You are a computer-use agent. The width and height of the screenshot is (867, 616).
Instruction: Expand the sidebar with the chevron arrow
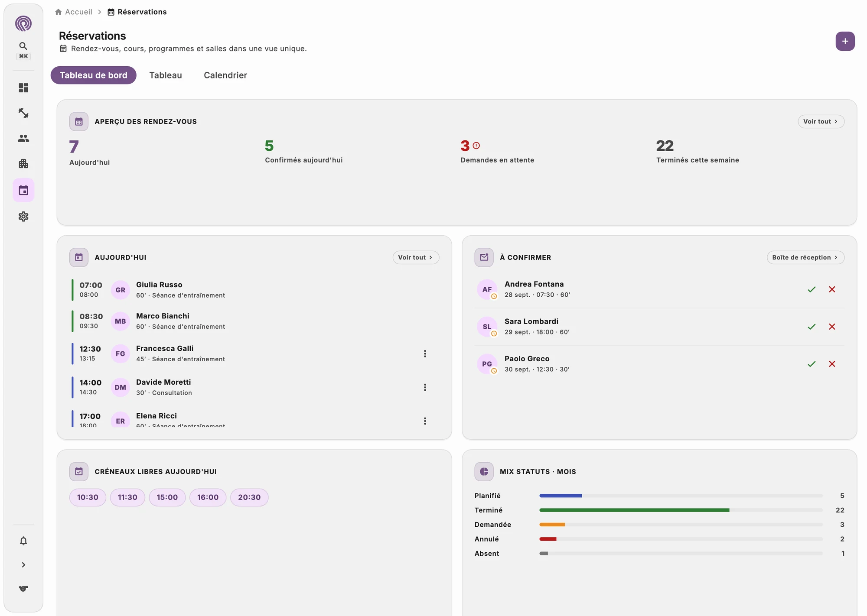[x=23, y=565]
